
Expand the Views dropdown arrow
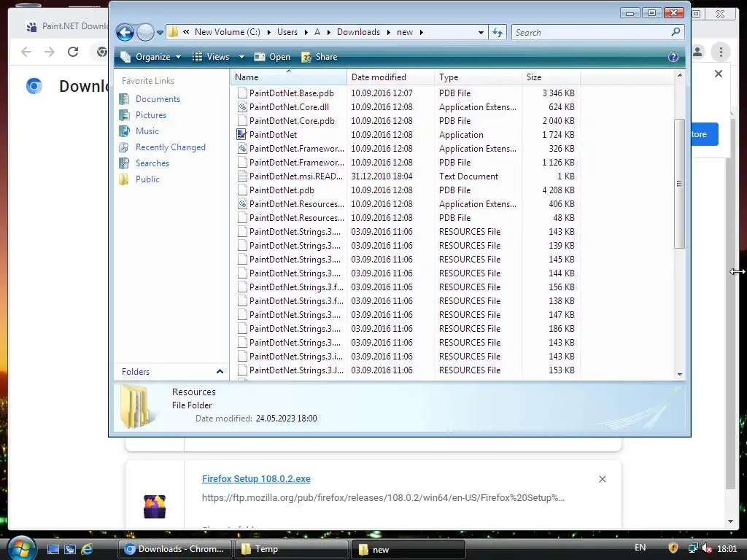click(x=241, y=57)
